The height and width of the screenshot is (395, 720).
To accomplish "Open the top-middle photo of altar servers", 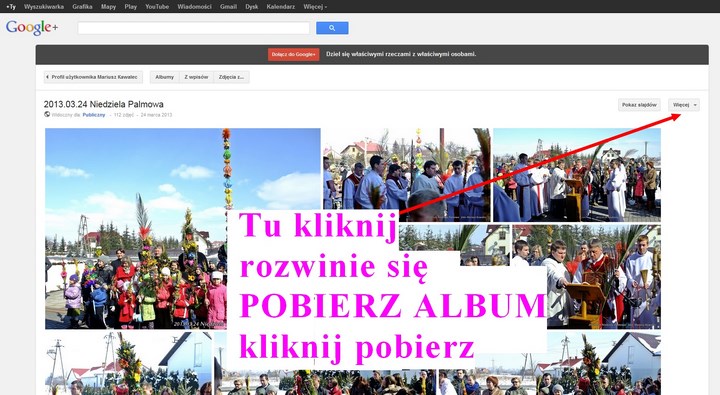I will 406,175.
